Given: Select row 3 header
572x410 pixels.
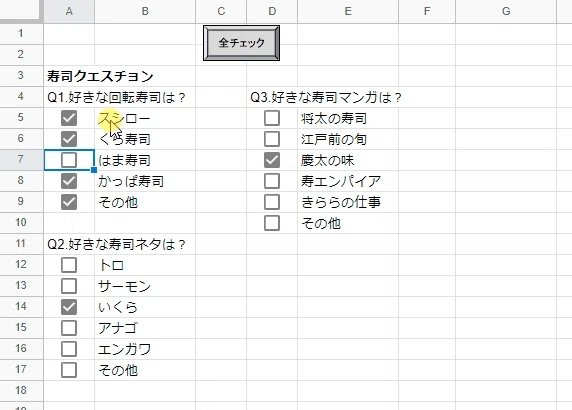Looking at the screenshot, I should [x=21, y=76].
